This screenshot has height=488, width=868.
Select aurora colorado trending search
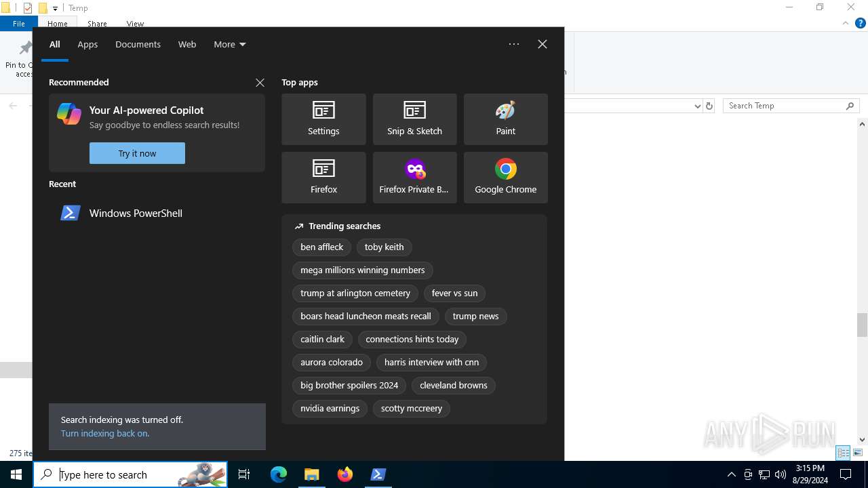point(332,363)
